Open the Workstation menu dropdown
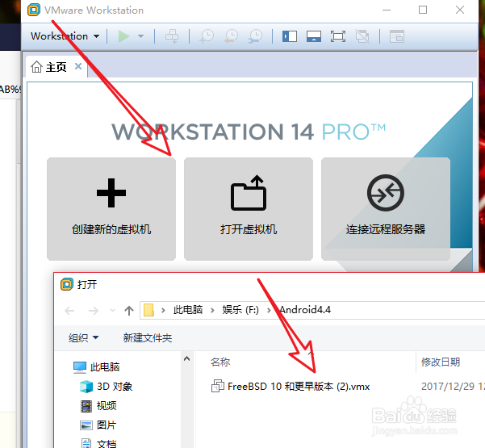 65,36
